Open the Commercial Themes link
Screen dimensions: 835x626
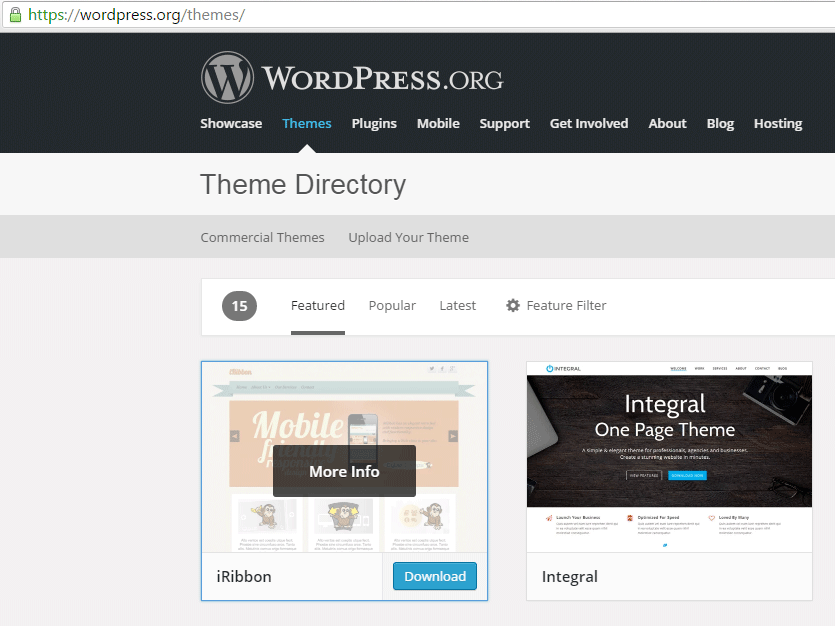tap(263, 237)
